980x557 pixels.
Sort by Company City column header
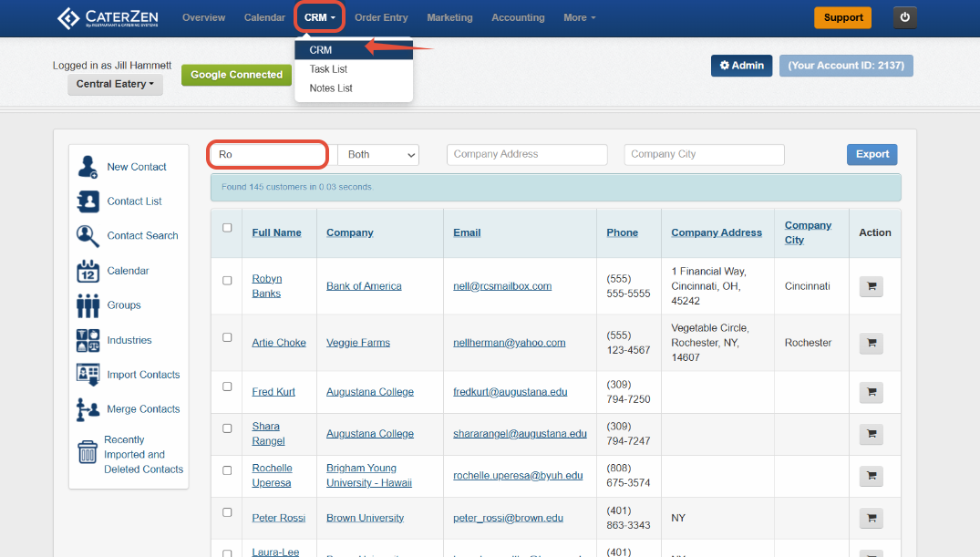click(808, 232)
